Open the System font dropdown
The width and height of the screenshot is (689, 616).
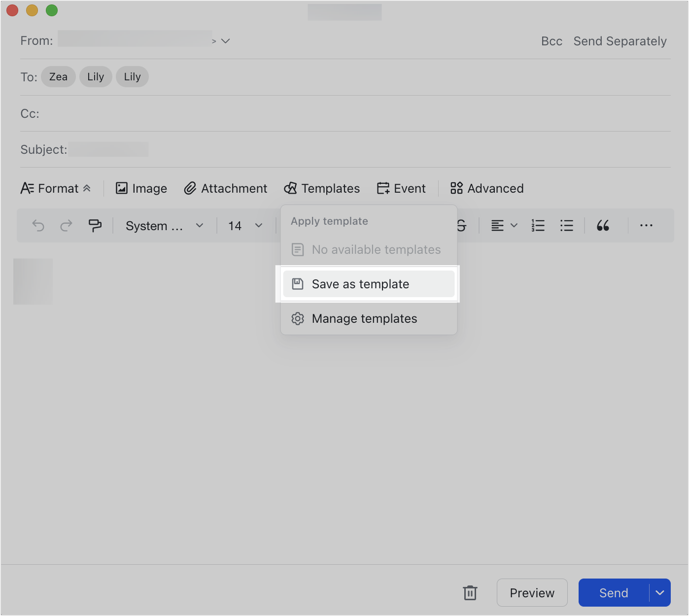164,226
